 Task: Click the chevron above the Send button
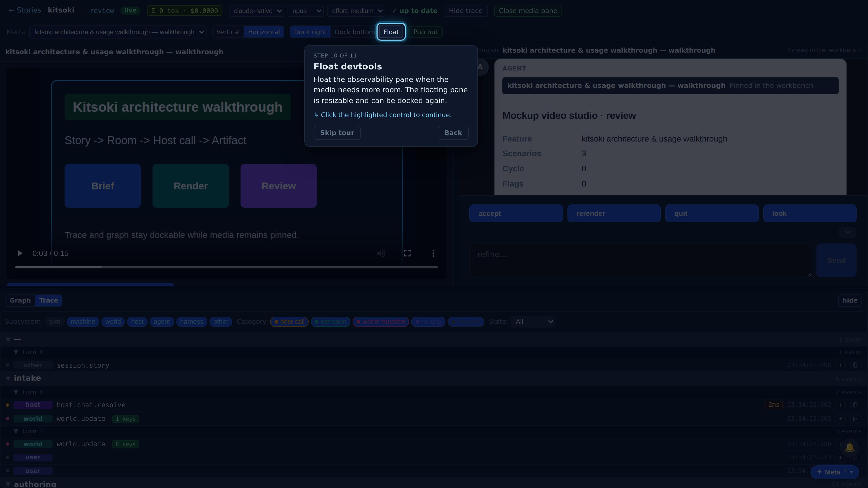[847, 232]
